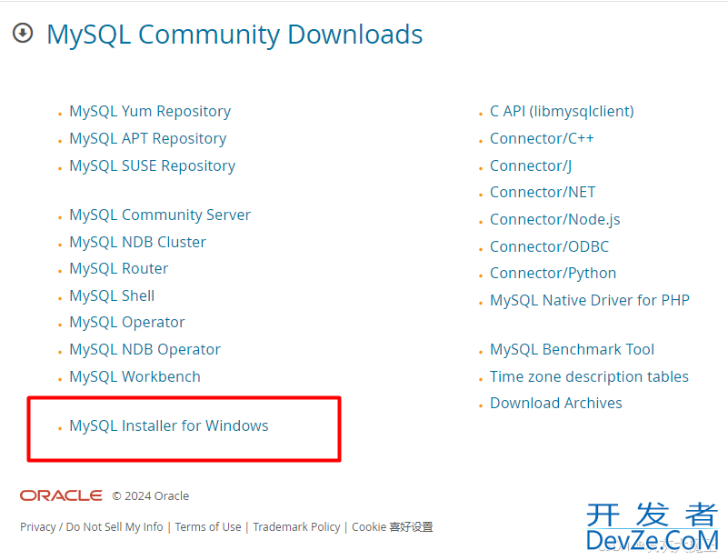Click the Connector/NET link
The width and height of the screenshot is (728, 560).
click(543, 192)
